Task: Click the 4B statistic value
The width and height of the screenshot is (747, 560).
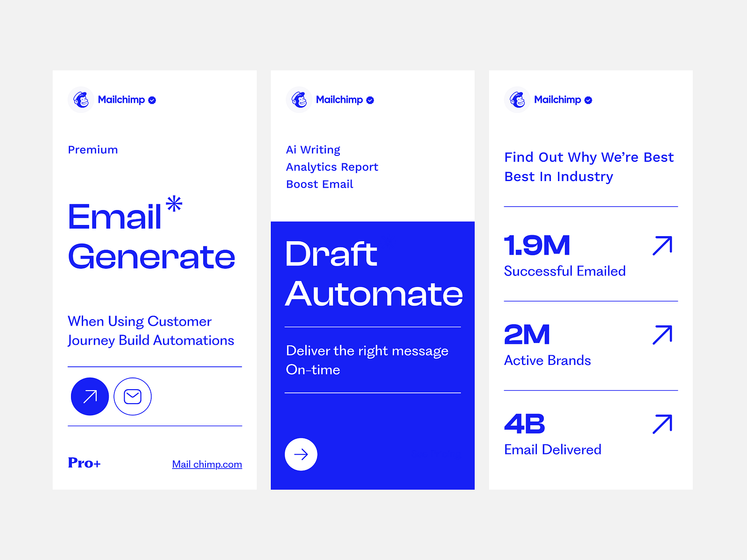Action: point(525,424)
